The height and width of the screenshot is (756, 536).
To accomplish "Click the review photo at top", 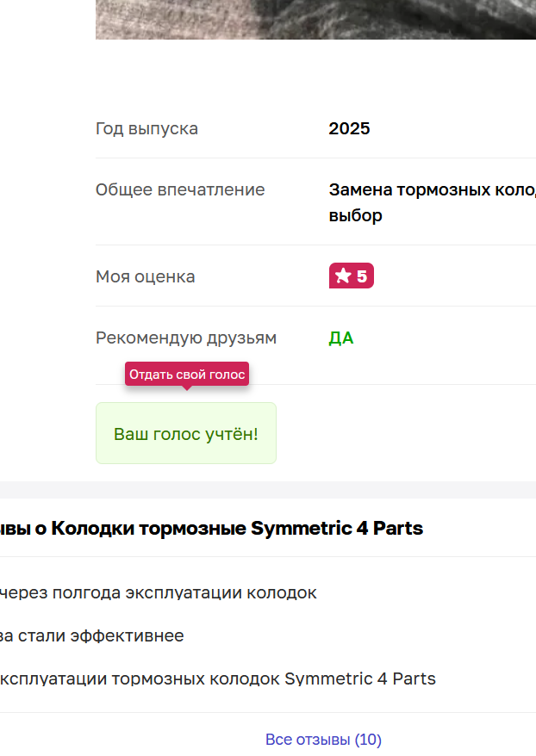I will coord(315,19).
